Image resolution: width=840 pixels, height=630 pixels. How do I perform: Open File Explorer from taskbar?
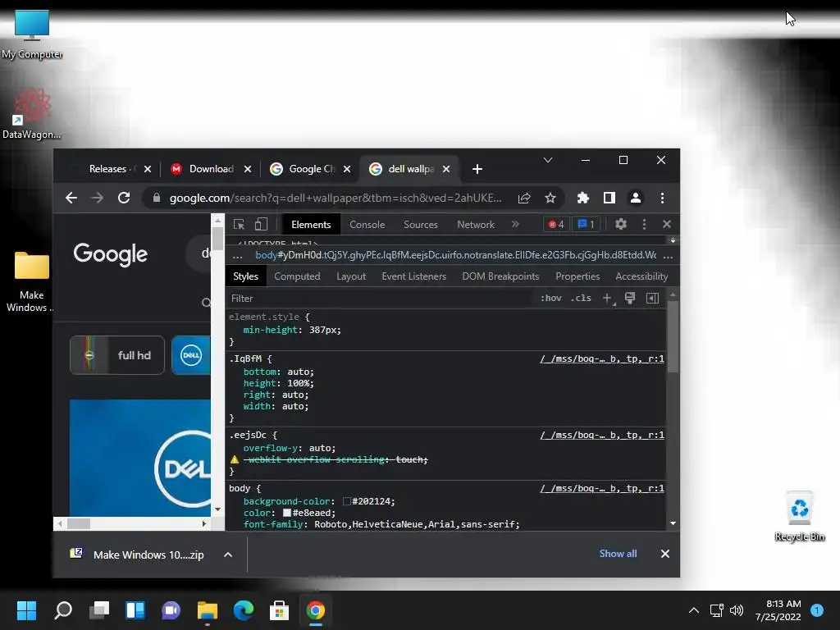208,610
